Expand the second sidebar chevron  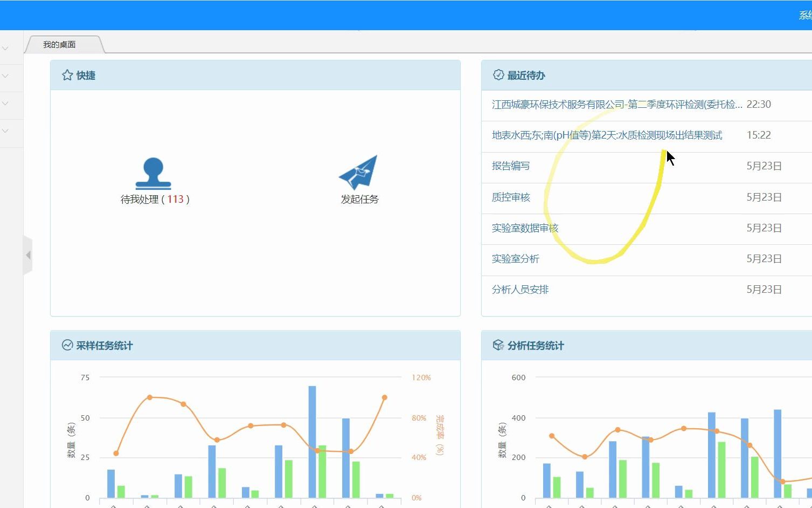pyautogui.click(x=5, y=76)
